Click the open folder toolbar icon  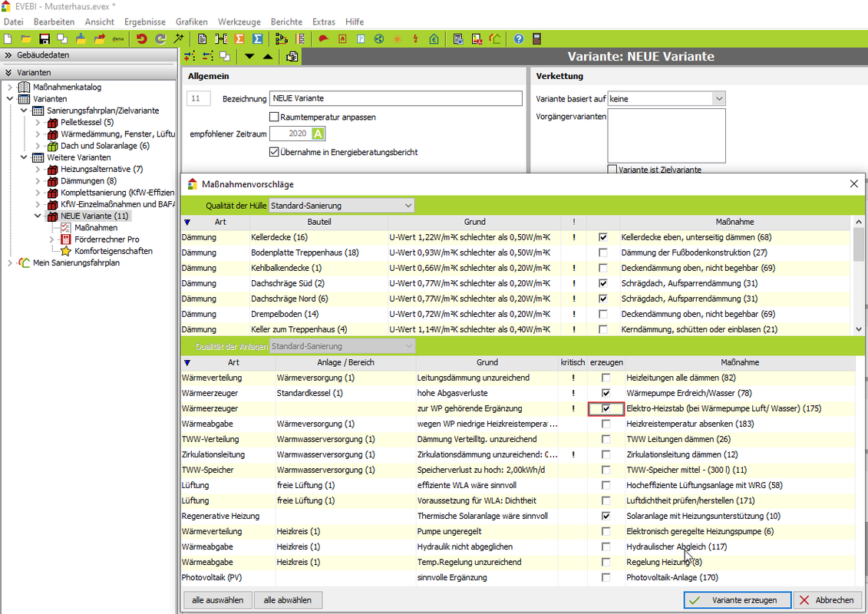coord(25,38)
